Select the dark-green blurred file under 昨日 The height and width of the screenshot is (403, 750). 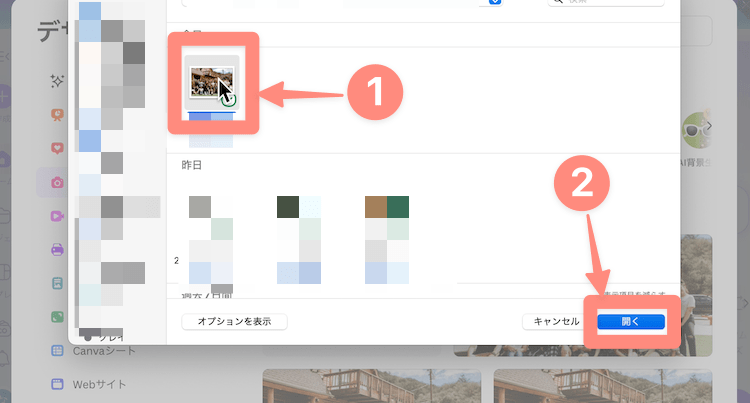click(299, 240)
